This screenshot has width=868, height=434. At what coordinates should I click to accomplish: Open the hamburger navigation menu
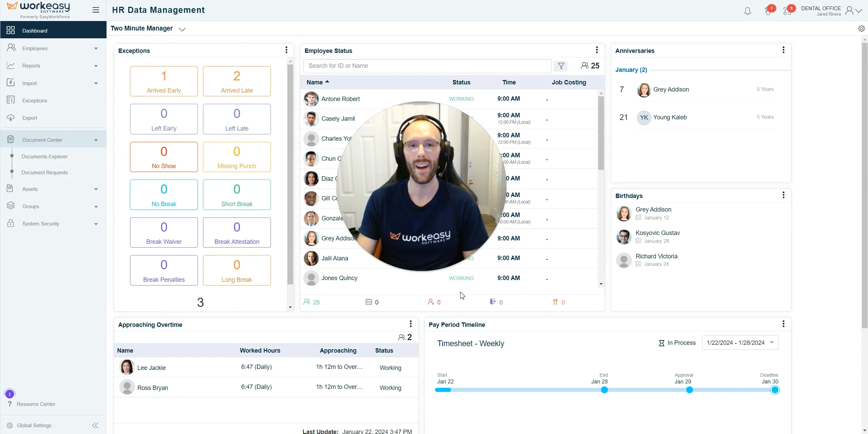click(x=96, y=10)
